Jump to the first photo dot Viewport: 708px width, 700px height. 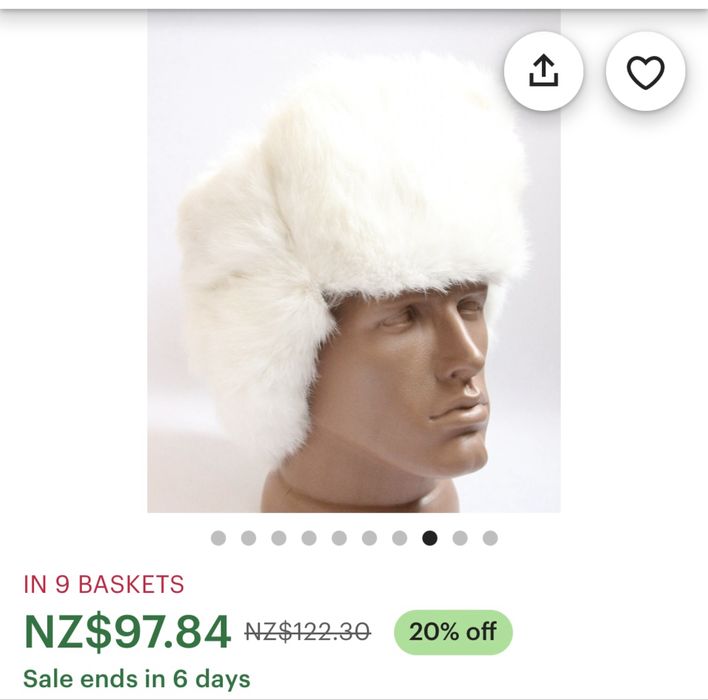218,538
